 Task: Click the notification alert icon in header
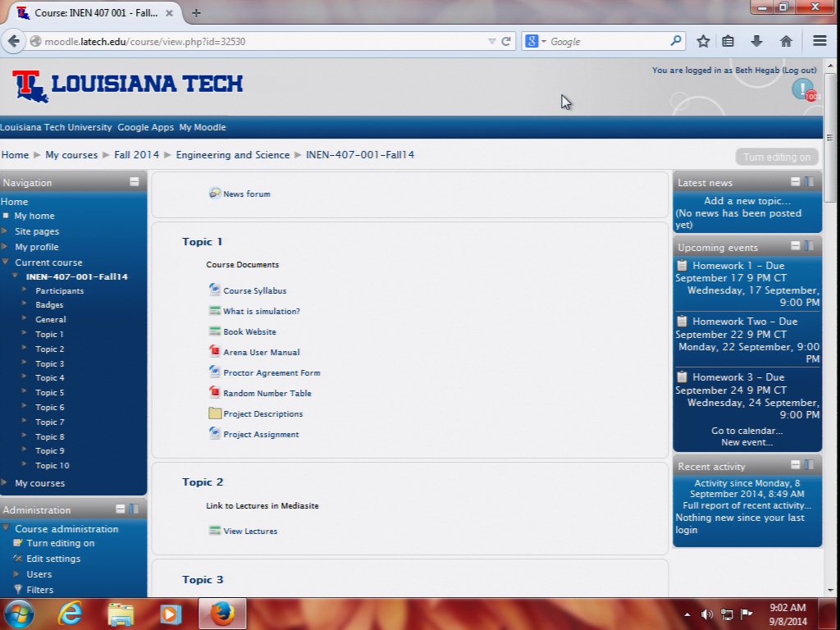(803, 89)
